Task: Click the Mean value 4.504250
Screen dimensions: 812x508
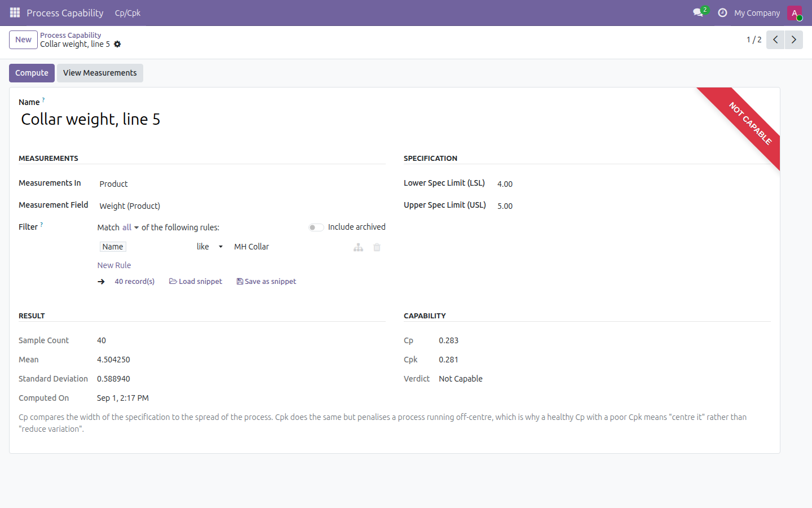Action: 113,360
